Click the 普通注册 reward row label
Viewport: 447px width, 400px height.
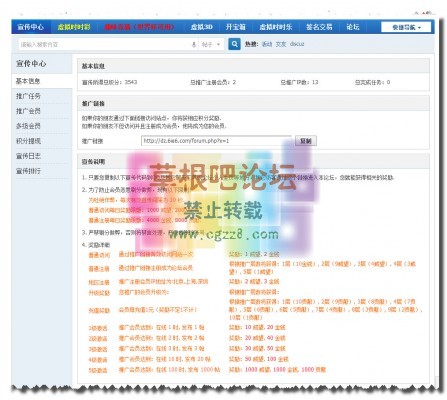(99, 269)
